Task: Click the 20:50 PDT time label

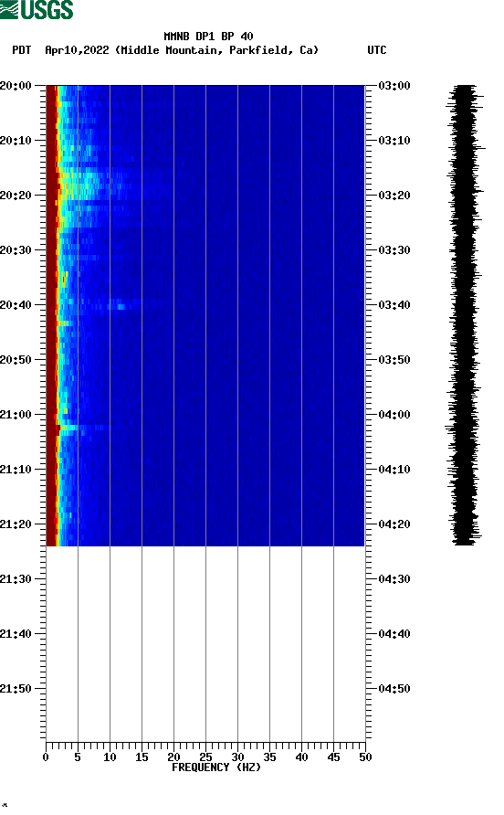Action: pos(16,360)
